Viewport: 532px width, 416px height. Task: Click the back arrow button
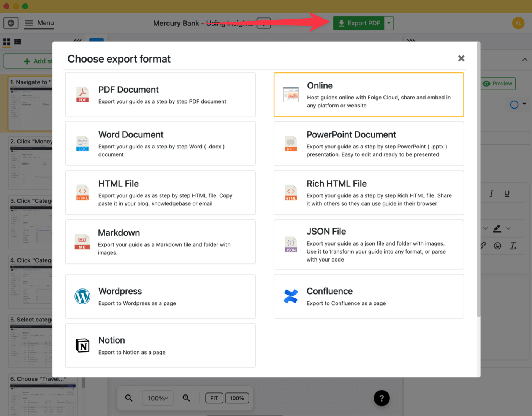(x=11, y=23)
